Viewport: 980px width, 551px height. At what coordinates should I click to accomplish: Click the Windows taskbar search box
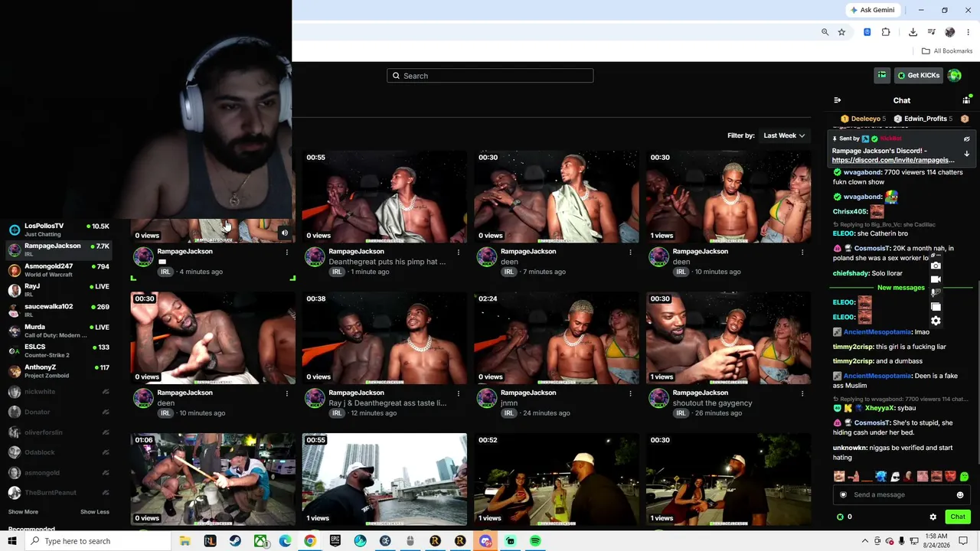(100, 541)
